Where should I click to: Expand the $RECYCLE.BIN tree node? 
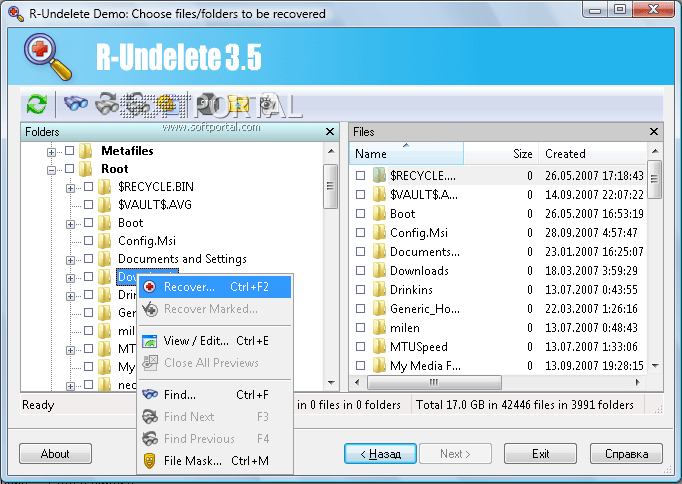pyautogui.click(x=70, y=188)
